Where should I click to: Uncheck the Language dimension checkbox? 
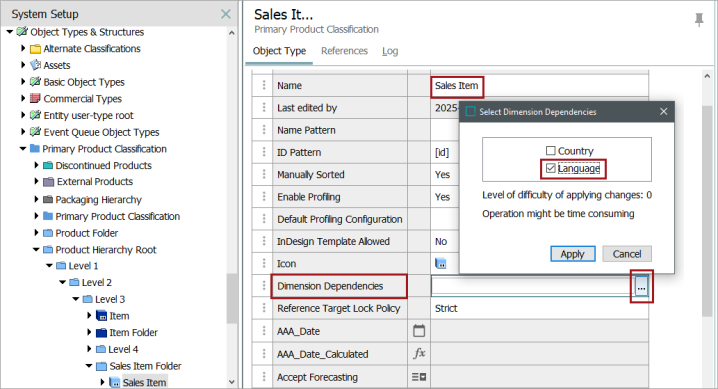click(x=550, y=168)
